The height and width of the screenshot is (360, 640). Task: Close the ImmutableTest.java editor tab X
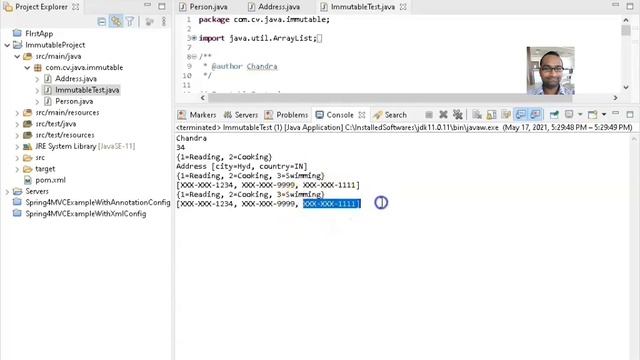tap(403, 7)
